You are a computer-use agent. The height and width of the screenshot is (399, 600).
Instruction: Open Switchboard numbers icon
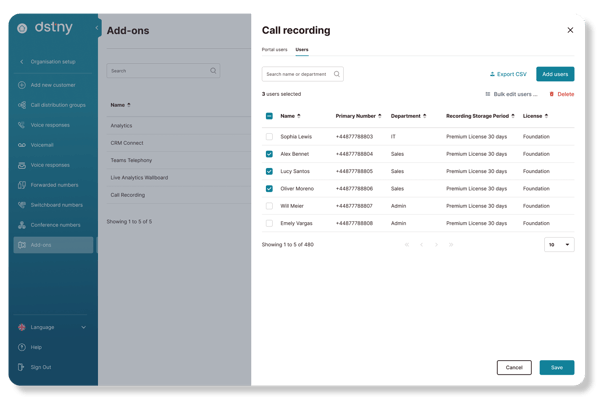click(22, 205)
